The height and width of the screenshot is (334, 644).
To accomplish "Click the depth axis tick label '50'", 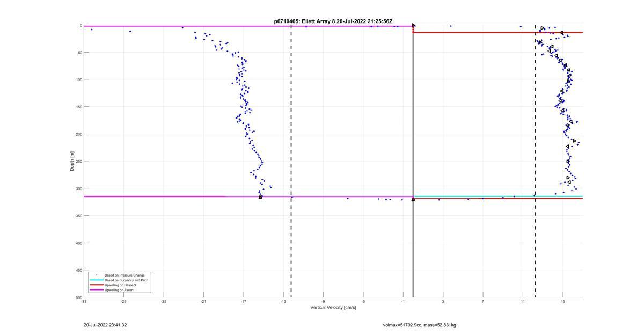I will coord(80,53).
